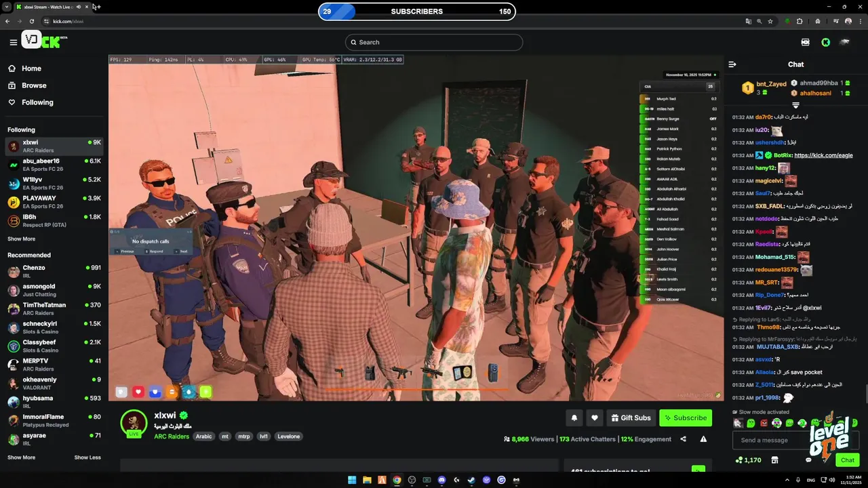868x488 pixels.
Task: Select xlxwi in Following list
Action: [x=54, y=146]
